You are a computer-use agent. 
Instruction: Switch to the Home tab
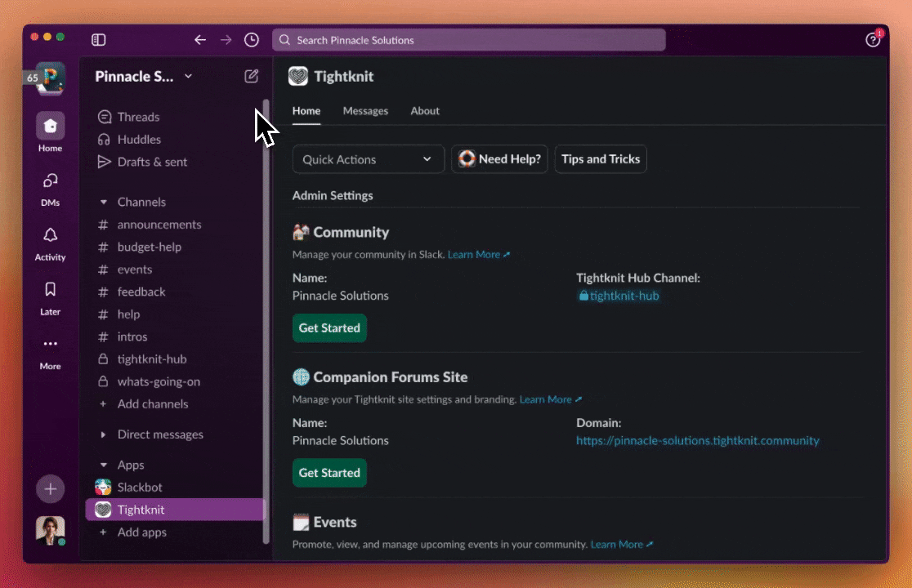(x=306, y=111)
